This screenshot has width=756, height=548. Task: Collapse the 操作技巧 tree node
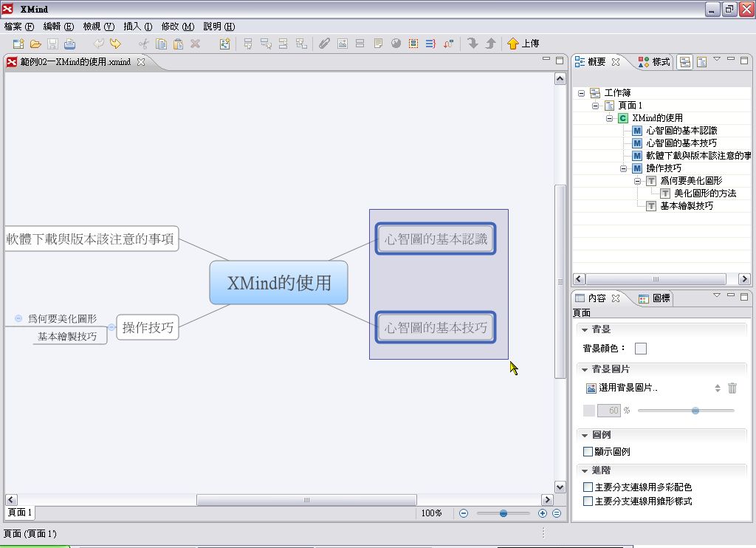point(623,168)
